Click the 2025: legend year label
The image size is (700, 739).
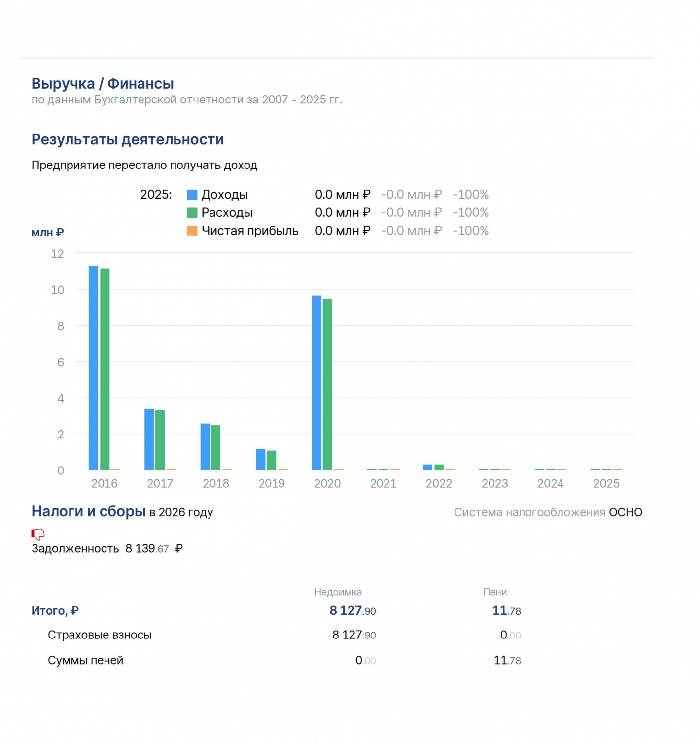click(156, 195)
